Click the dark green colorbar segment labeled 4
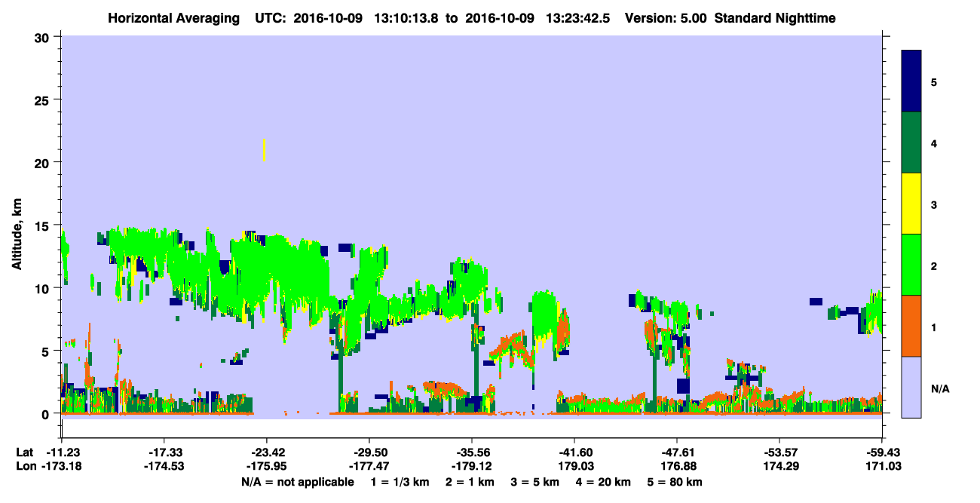This screenshot has height=503, width=980. coord(911,143)
